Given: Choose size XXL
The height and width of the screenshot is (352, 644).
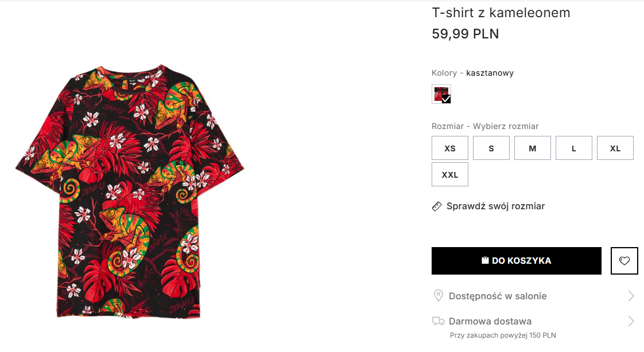Looking at the screenshot, I should 450,175.
